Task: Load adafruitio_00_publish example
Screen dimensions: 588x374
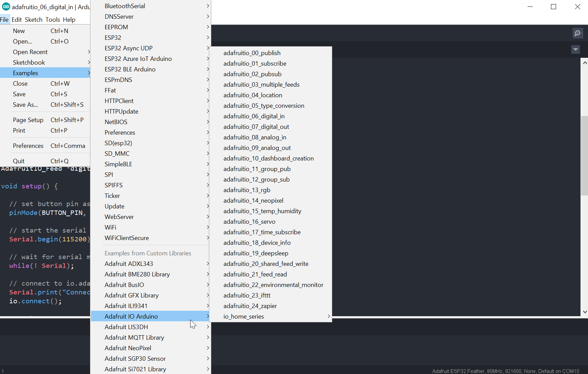Action: 271,53
